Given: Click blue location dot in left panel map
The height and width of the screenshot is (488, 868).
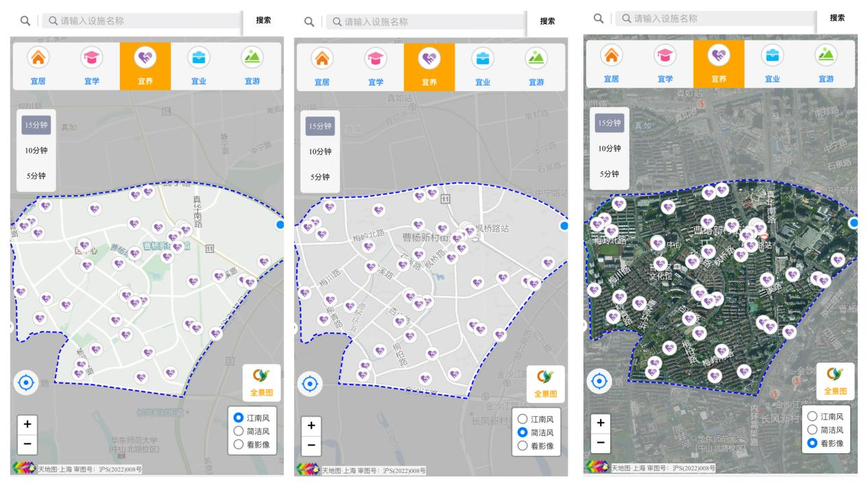Looking at the screenshot, I should [280, 224].
